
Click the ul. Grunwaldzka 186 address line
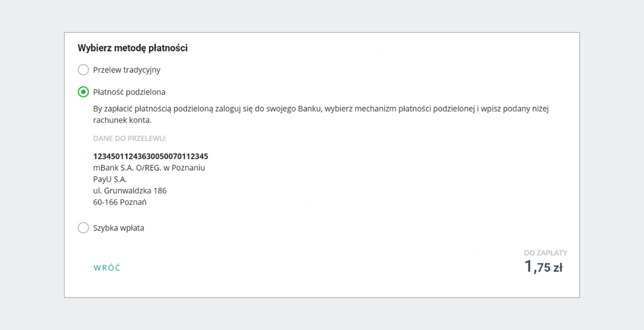point(130,191)
